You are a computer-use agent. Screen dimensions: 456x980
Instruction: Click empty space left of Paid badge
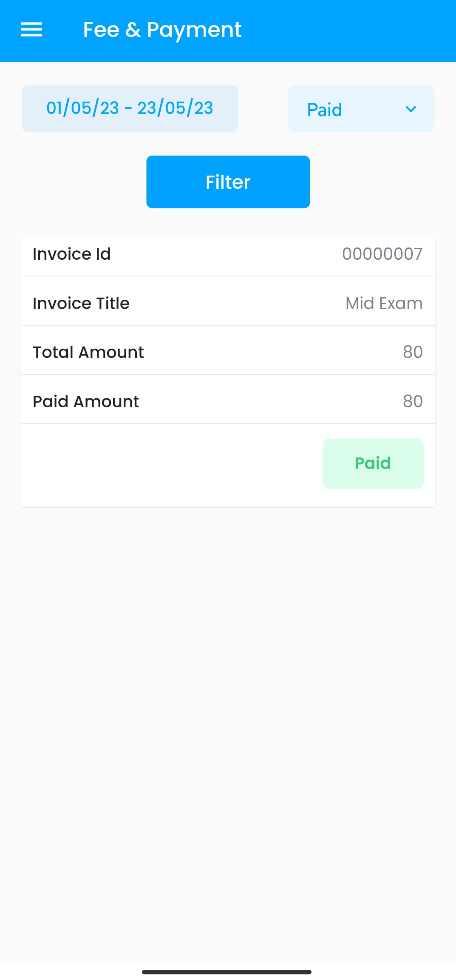(x=170, y=464)
